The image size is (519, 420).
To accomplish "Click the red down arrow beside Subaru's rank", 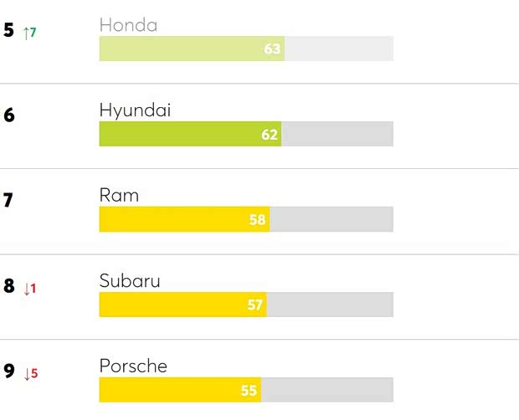I will (x=28, y=289).
